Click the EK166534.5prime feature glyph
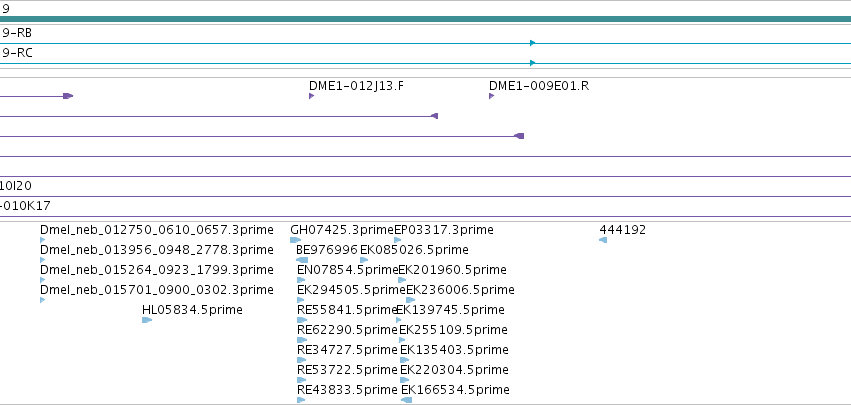 coord(407,400)
